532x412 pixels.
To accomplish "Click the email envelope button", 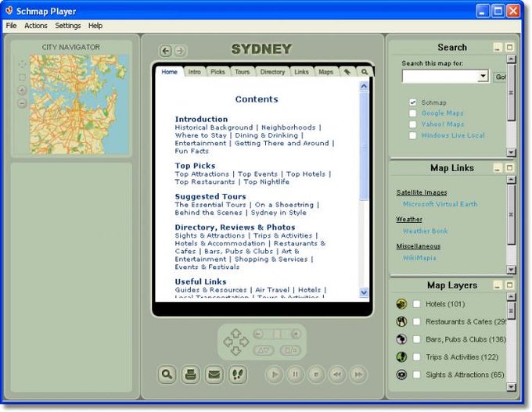I will [x=214, y=374].
